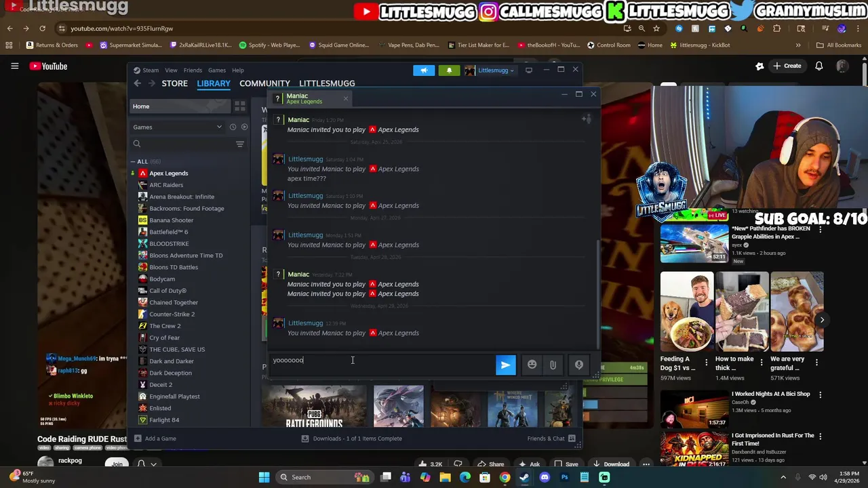Viewport: 868px width, 488px height.
Task: Open Discord from the taskbar
Action: coord(545,477)
